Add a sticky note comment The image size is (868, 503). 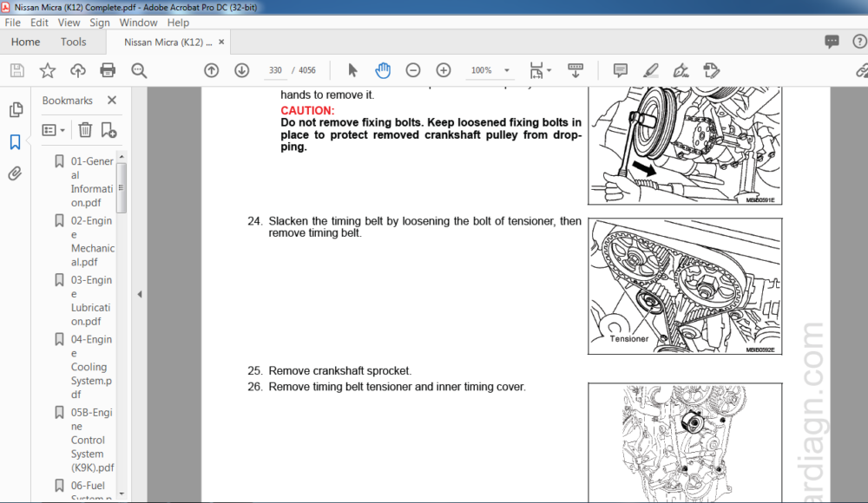click(x=621, y=70)
